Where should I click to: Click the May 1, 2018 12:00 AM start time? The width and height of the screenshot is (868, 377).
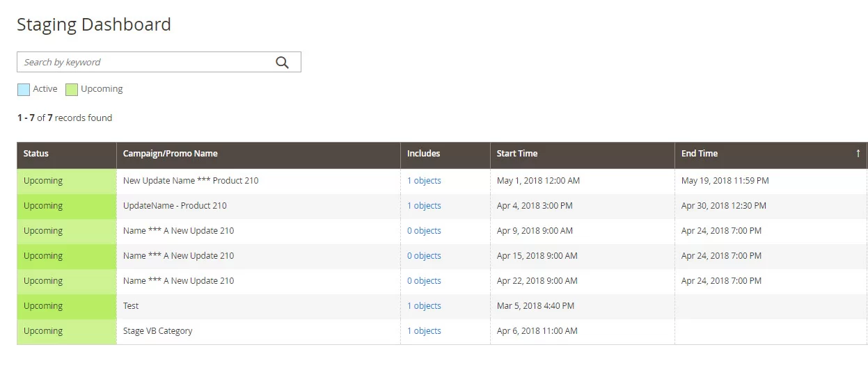(x=538, y=181)
